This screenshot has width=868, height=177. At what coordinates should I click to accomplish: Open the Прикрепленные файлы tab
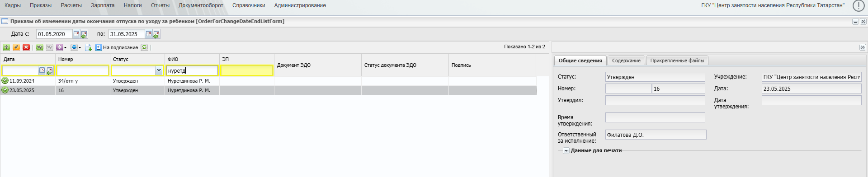pos(677,61)
